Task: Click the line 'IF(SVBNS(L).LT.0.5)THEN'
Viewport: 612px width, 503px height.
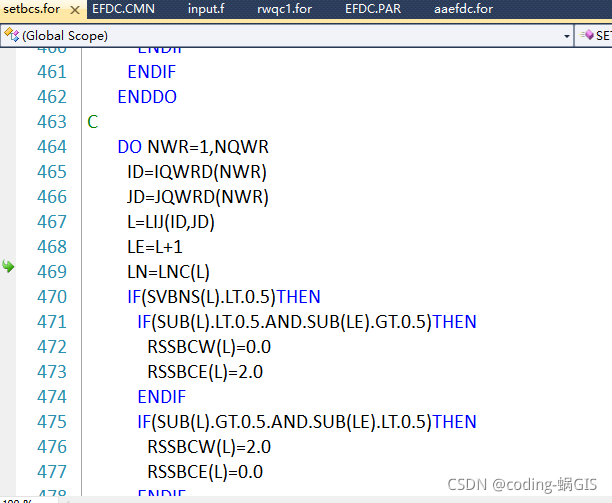Action: [x=224, y=297]
